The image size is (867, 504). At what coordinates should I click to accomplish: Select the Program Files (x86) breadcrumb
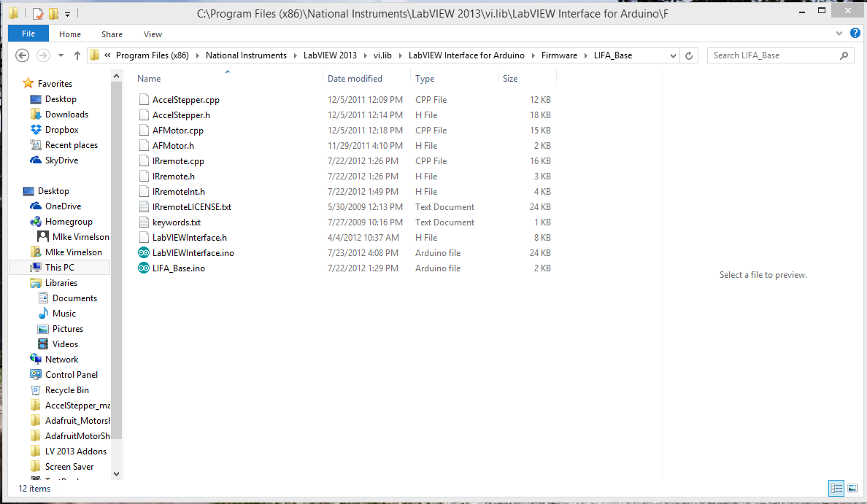click(152, 55)
